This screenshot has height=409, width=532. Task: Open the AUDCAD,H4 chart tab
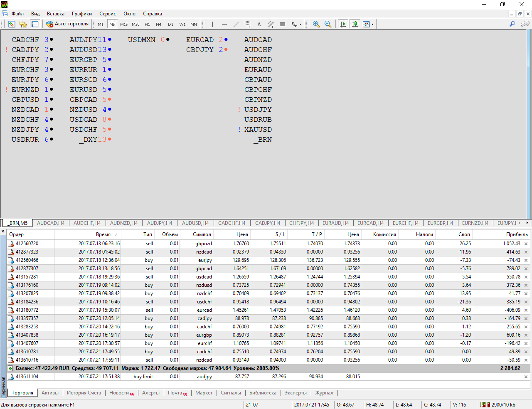coord(51,223)
